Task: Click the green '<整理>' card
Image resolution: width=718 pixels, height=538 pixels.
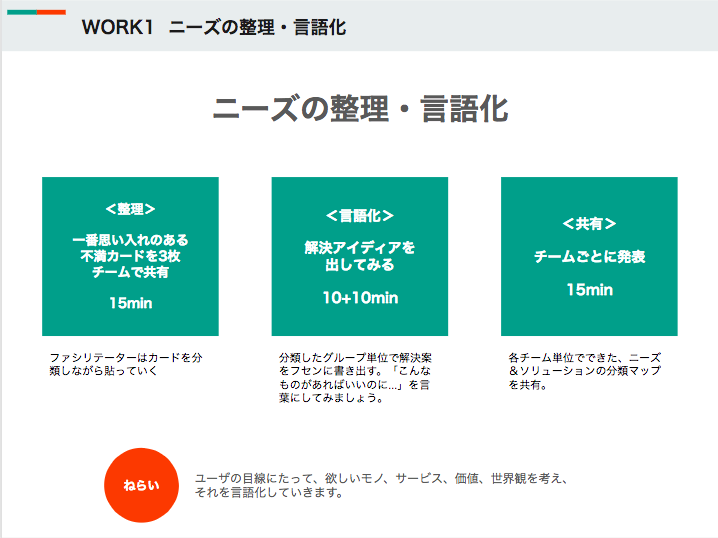Action: click(x=131, y=256)
